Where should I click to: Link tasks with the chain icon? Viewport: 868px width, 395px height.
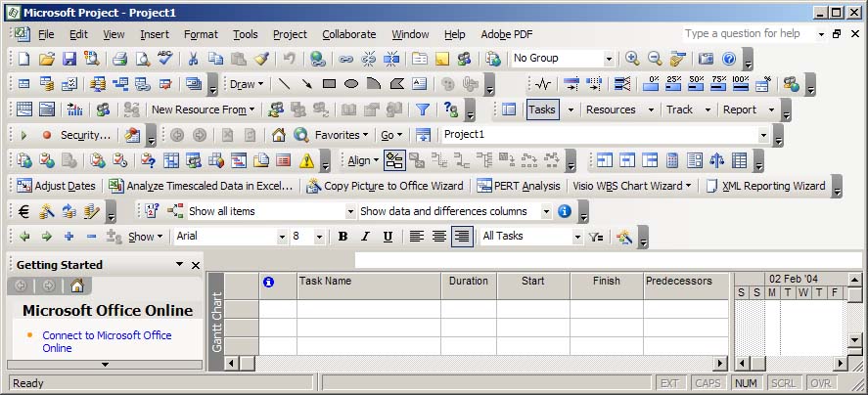(346, 58)
